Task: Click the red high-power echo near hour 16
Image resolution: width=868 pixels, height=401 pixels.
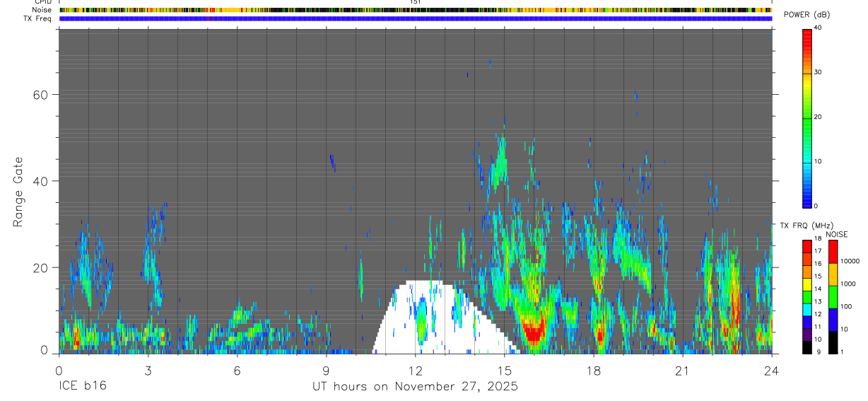Action: (x=533, y=331)
